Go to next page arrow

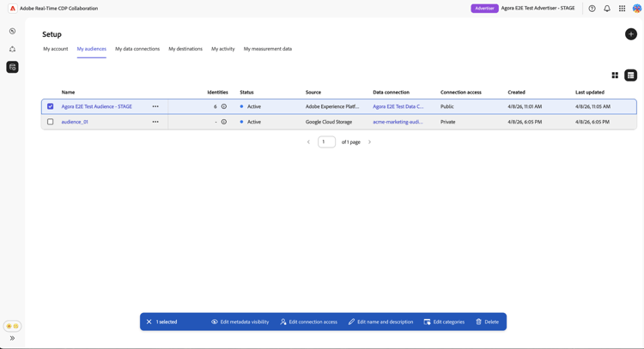click(369, 141)
